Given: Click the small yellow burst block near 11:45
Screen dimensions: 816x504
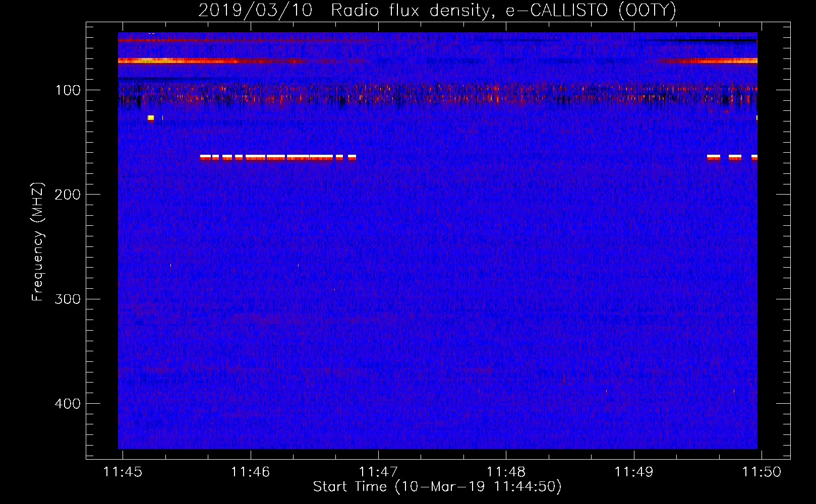Looking at the screenshot, I should (151, 118).
